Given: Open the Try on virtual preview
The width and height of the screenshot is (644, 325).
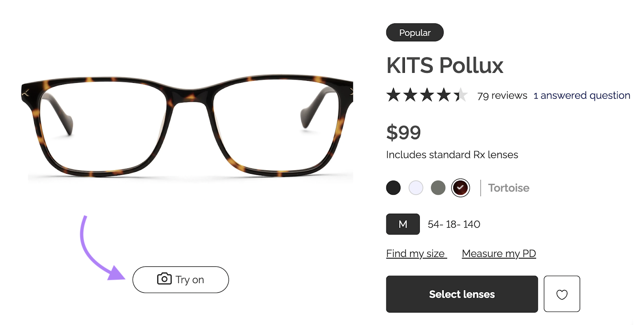Looking at the screenshot, I should click(180, 279).
